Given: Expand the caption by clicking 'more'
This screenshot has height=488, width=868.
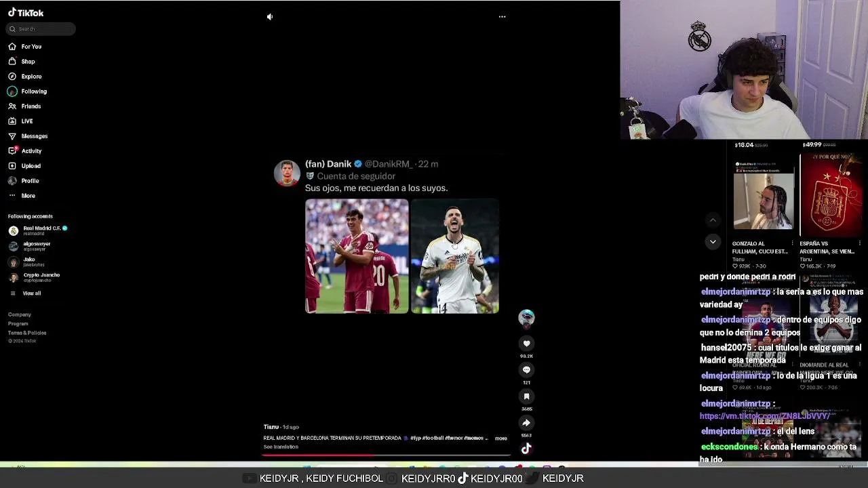Looking at the screenshot, I should 501,439.
